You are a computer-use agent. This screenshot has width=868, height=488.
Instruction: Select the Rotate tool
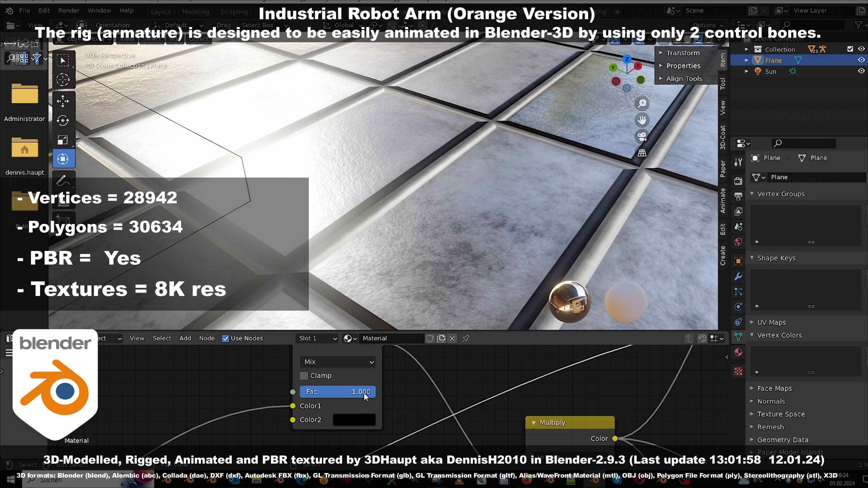(63, 120)
